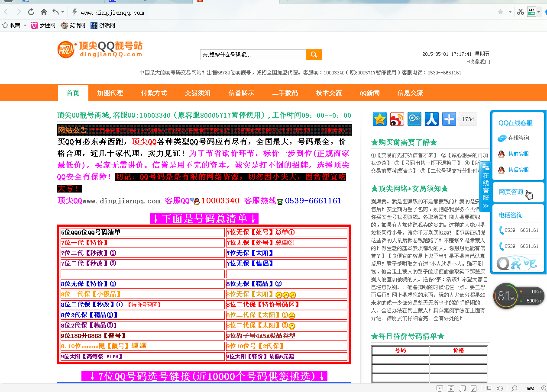Click the status bar music note icon
Viewport: 547px width, 392px height.
[463, 389]
